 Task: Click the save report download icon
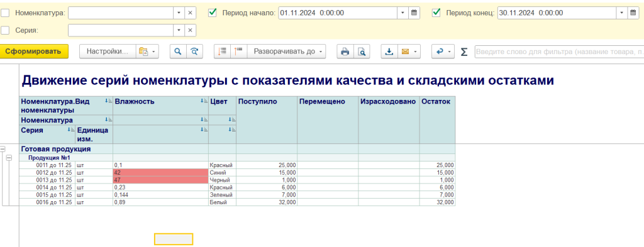click(389, 52)
